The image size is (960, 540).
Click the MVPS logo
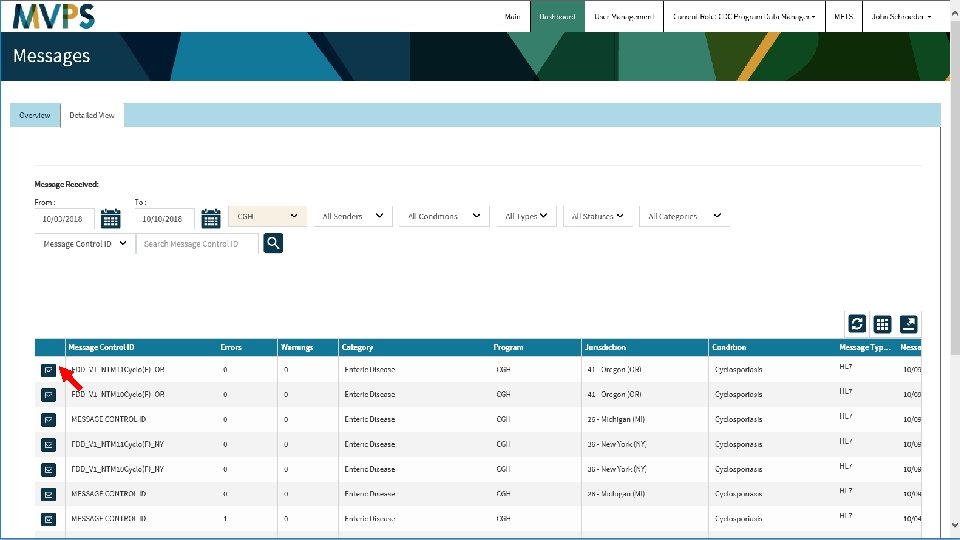pos(54,17)
